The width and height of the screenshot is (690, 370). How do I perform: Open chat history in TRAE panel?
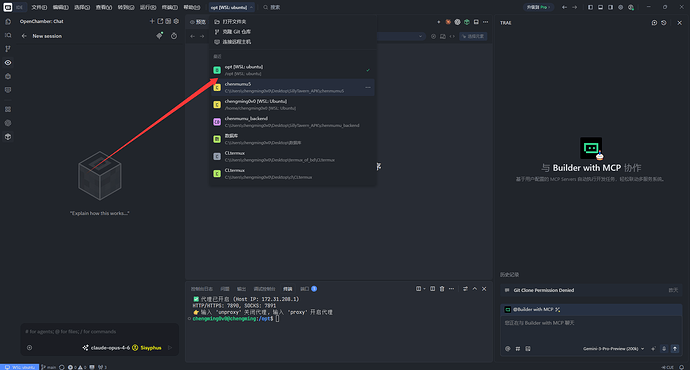[x=664, y=22]
